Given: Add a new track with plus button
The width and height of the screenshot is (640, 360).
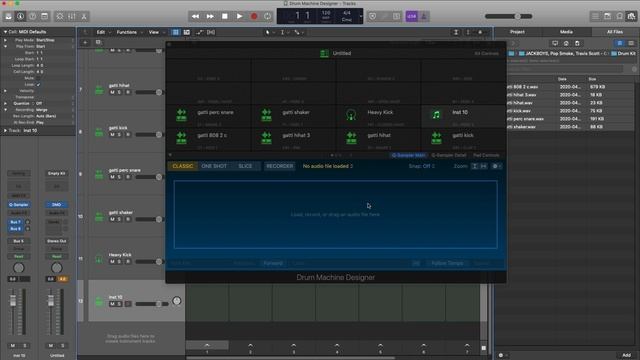Looking at the screenshot, I should tap(85, 42).
